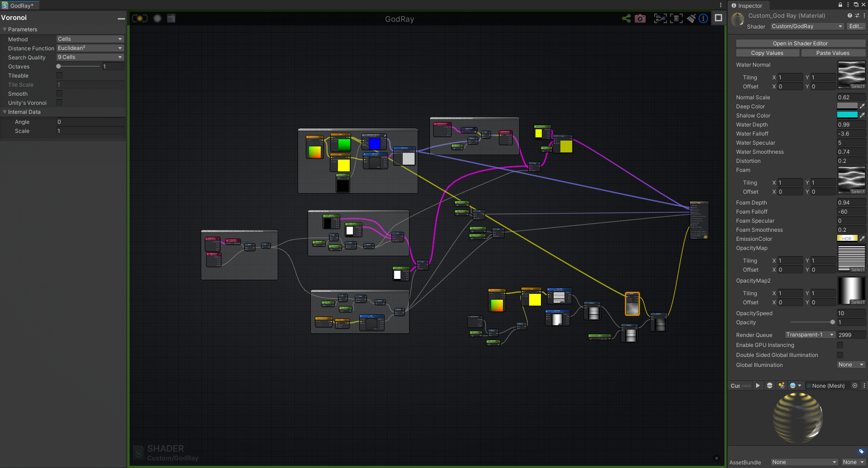Viewport: 868px width, 468px height.
Task: Collapse the Internal Data section
Action: [5, 112]
